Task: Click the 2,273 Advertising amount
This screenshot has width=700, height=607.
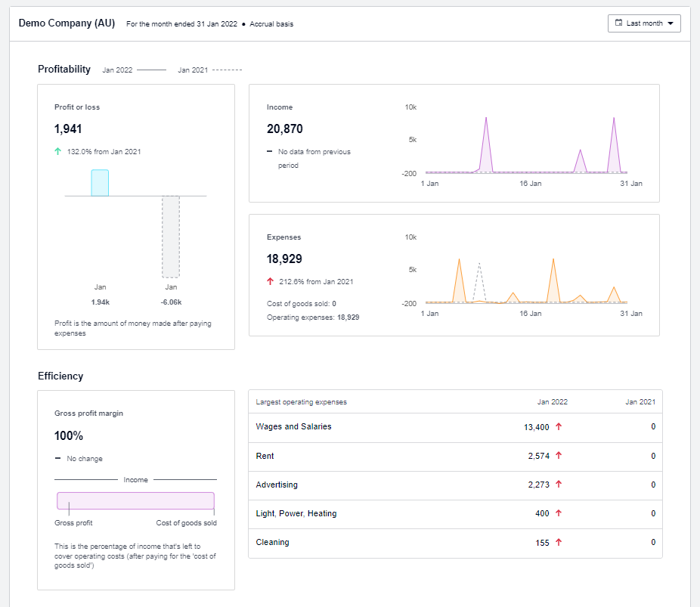Action: (x=539, y=485)
